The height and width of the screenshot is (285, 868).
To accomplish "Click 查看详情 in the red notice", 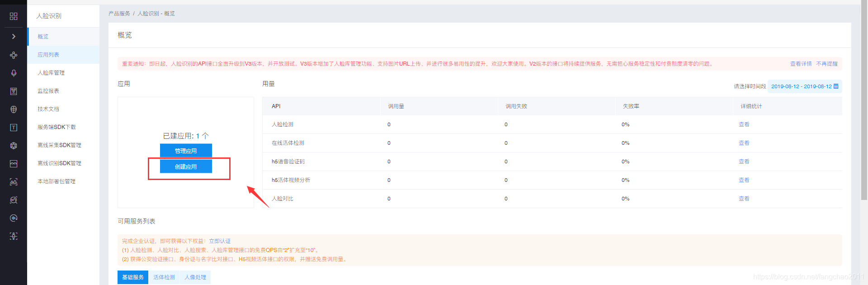I will (801, 64).
